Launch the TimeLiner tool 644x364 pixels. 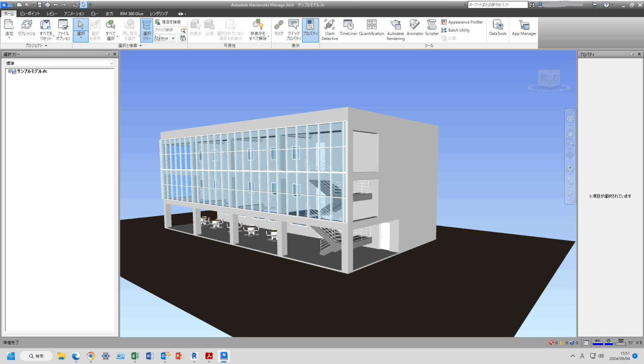tap(348, 27)
